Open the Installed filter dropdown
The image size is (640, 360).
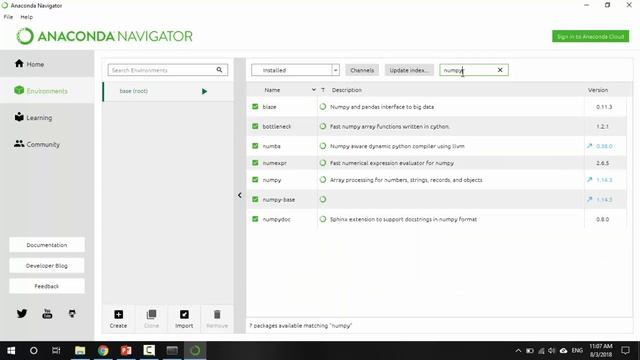coord(295,70)
